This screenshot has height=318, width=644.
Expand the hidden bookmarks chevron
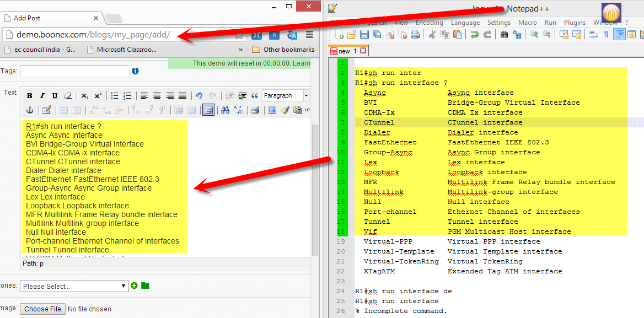(240, 50)
